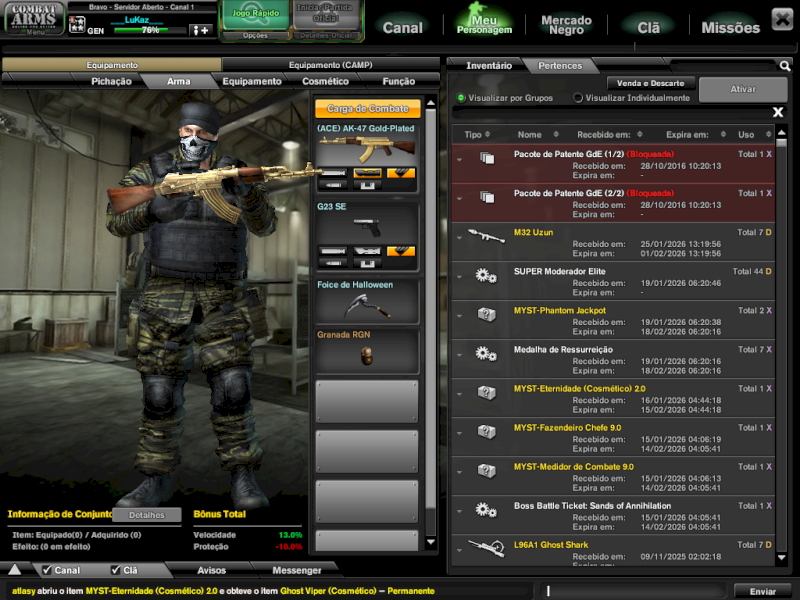Toggle the Clã chat checkbox
This screenshot has height=600, width=800.
coord(116,570)
